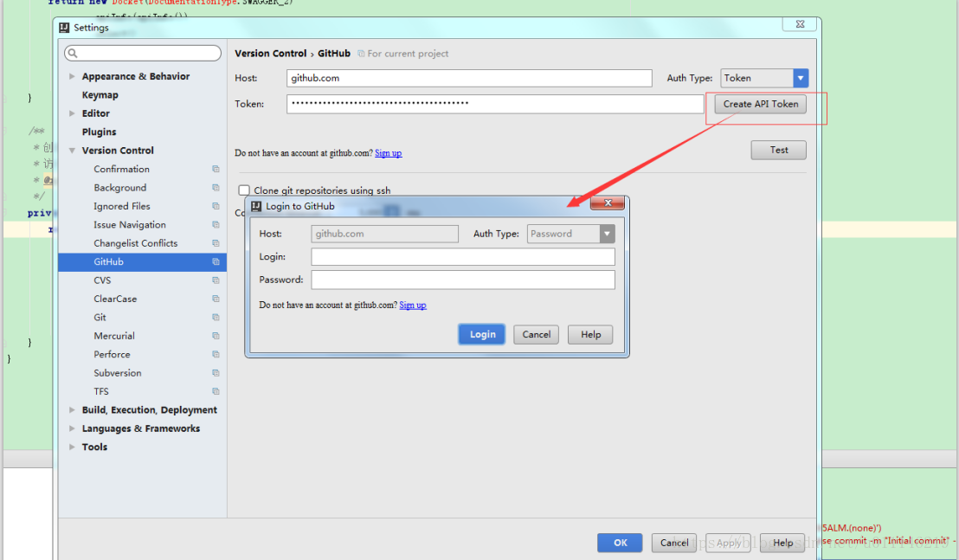Viewport: 959px width, 560px height.
Task: Click project-level icon beside ClearCase
Action: (216, 299)
